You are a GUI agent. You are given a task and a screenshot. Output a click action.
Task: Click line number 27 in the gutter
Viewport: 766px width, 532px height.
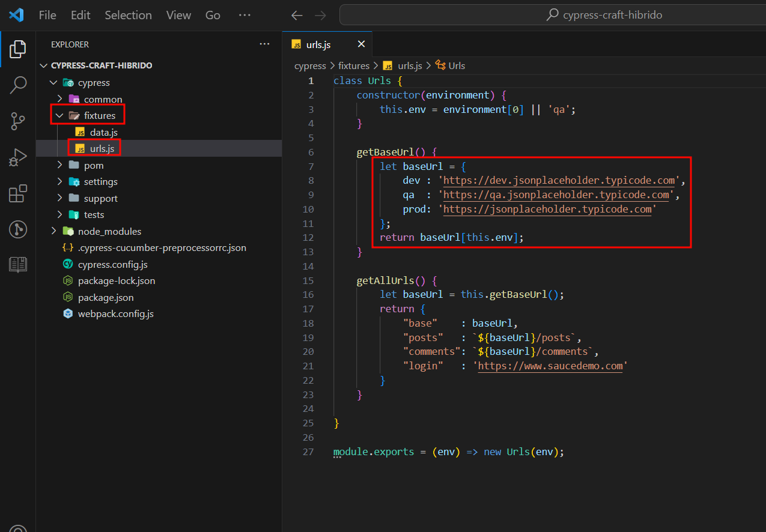coord(308,452)
